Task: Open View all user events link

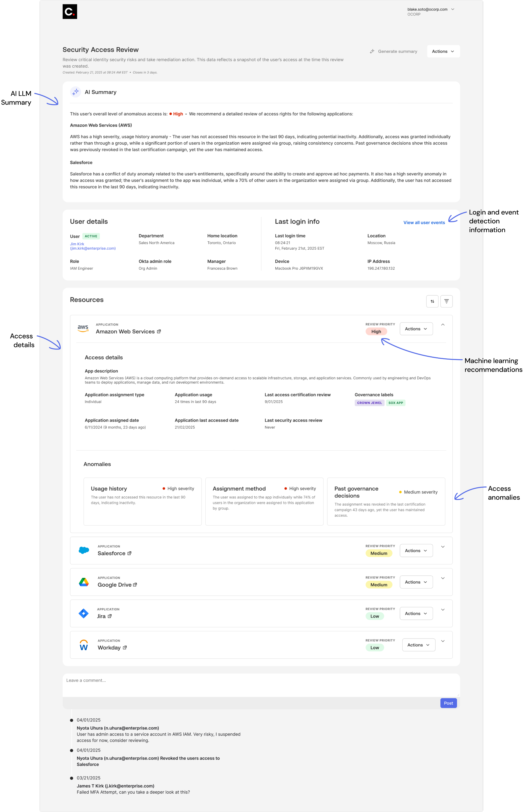Action: (424, 223)
